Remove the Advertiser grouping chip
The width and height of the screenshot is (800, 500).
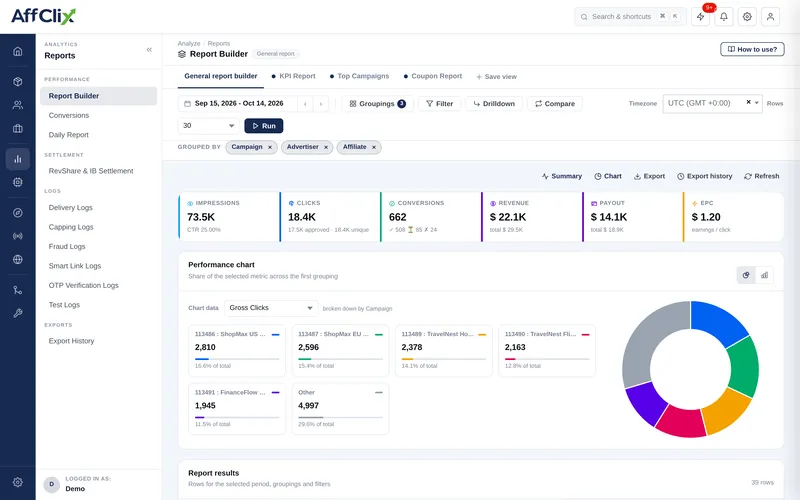point(326,147)
